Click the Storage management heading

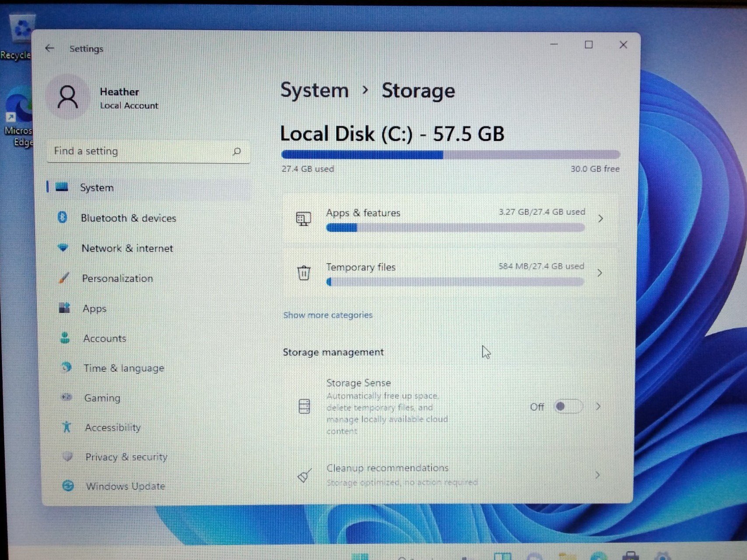(x=333, y=352)
